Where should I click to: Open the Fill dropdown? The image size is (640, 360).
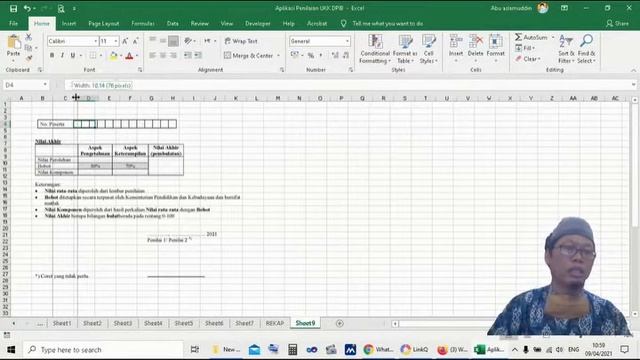(525, 48)
